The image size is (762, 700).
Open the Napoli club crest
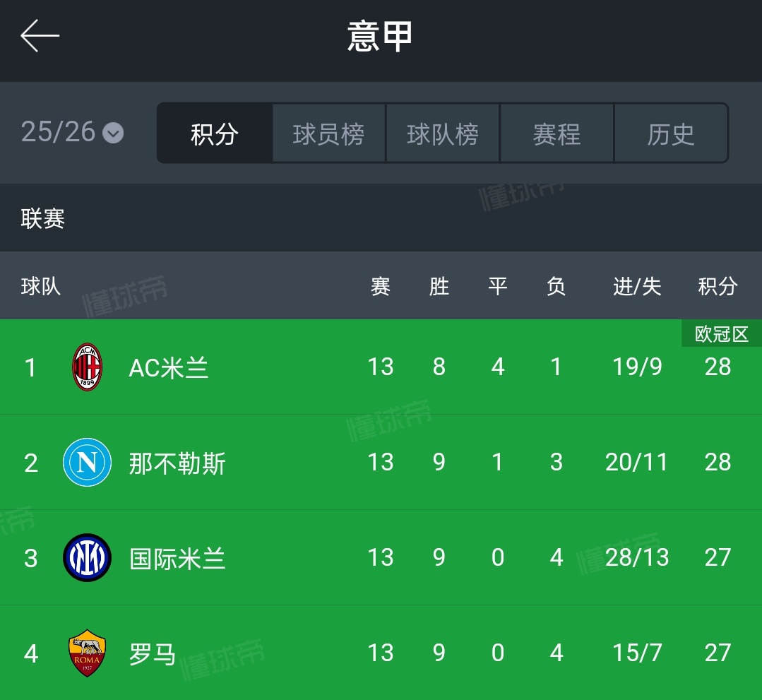[x=87, y=462]
